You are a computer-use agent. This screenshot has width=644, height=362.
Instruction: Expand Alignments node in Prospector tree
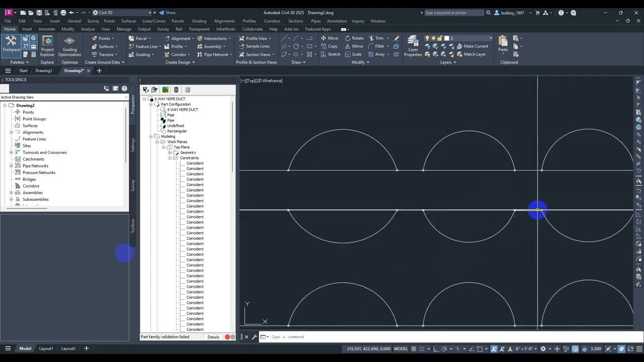tap(11, 132)
